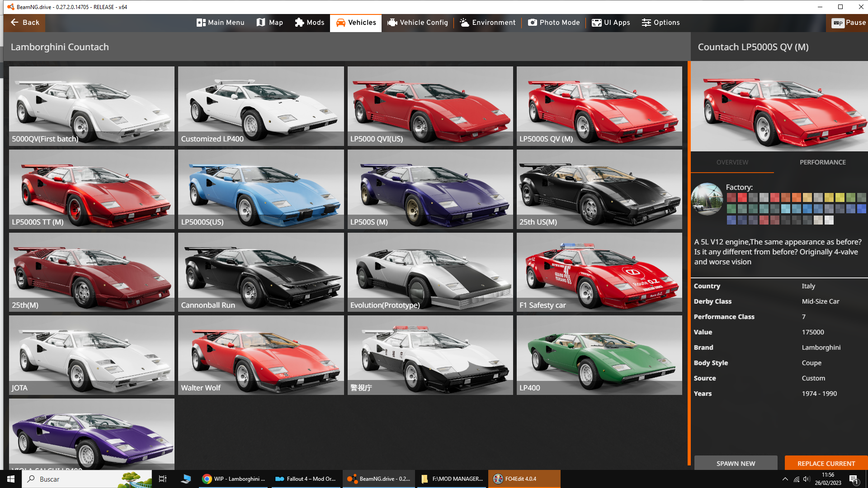Click the Countach LP5000S QV (M) title

click(753, 47)
